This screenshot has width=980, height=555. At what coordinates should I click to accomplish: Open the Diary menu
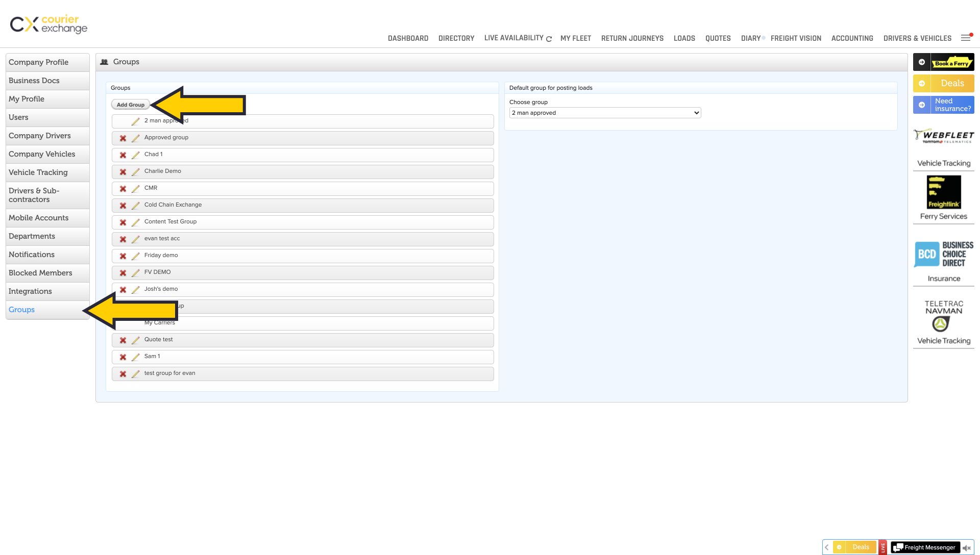pos(750,38)
